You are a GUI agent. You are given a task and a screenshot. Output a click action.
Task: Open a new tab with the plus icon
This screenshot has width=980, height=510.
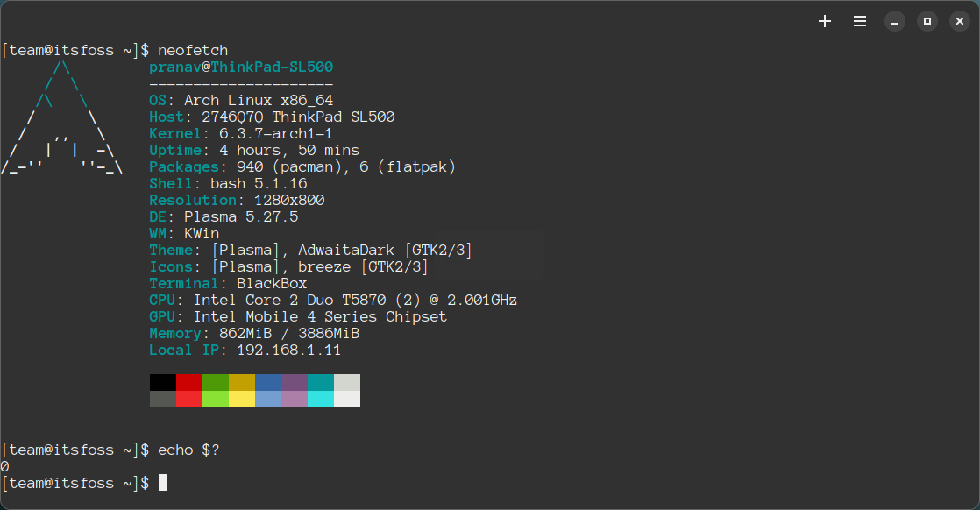click(825, 21)
